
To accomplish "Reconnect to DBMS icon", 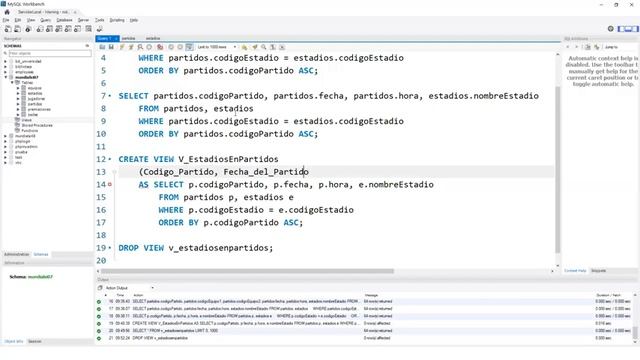I will 100,29.
